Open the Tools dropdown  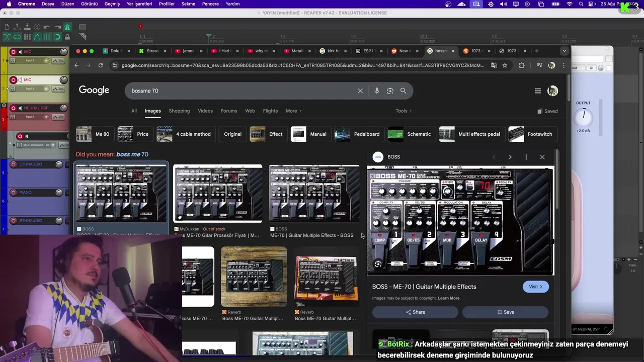(404, 111)
